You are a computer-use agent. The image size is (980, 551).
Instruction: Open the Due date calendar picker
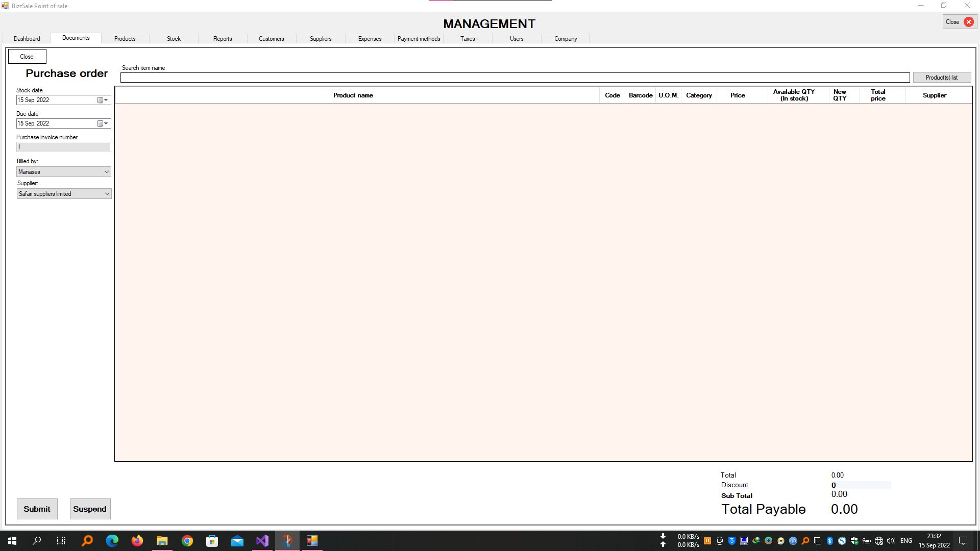103,123
